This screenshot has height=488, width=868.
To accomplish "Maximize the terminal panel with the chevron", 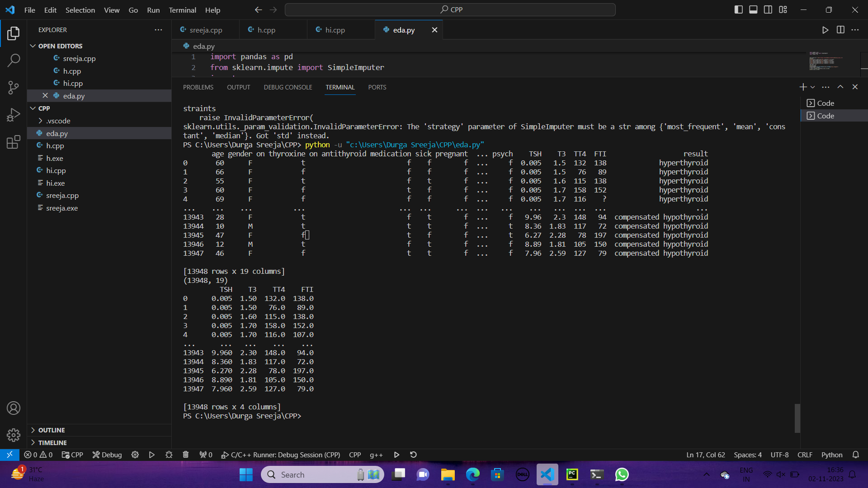I will pyautogui.click(x=840, y=86).
